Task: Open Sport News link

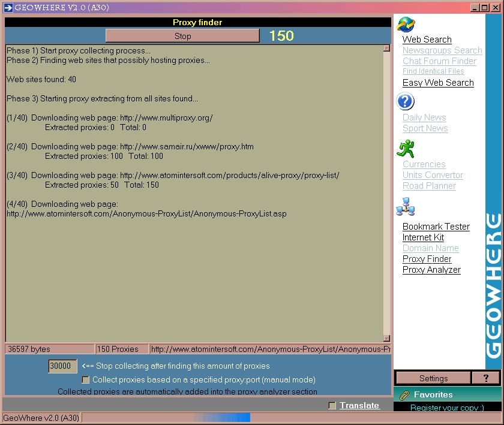Action: point(425,128)
